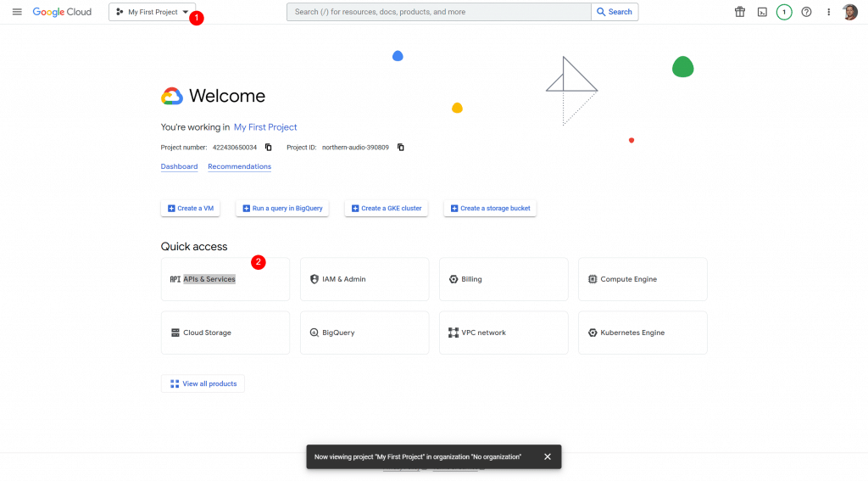Dismiss the project notification toast

(x=548, y=456)
